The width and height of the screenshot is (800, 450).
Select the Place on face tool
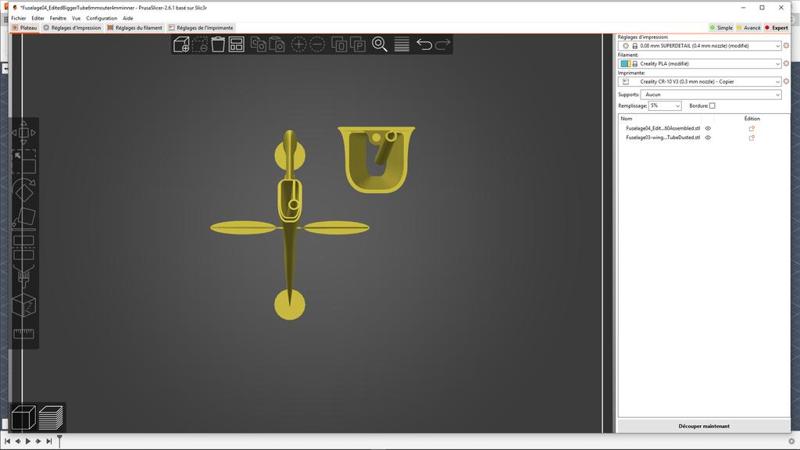(23, 218)
